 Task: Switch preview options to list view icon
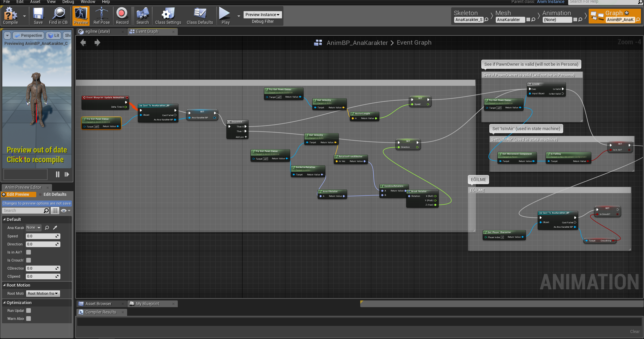coord(55,211)
